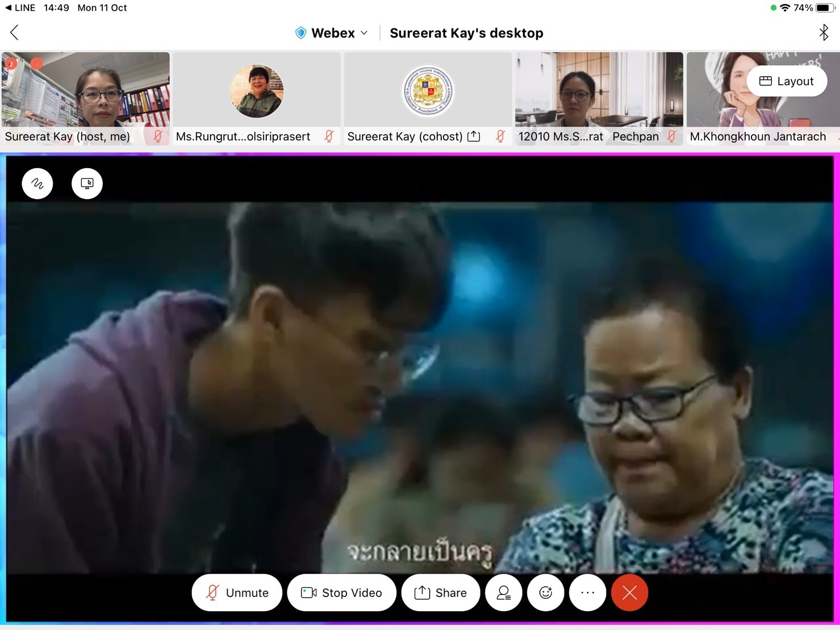This screenshot has height=630, width=840.
Task: Select Sureerat Kay cohost thumbnail
Action: click(428, 99)
